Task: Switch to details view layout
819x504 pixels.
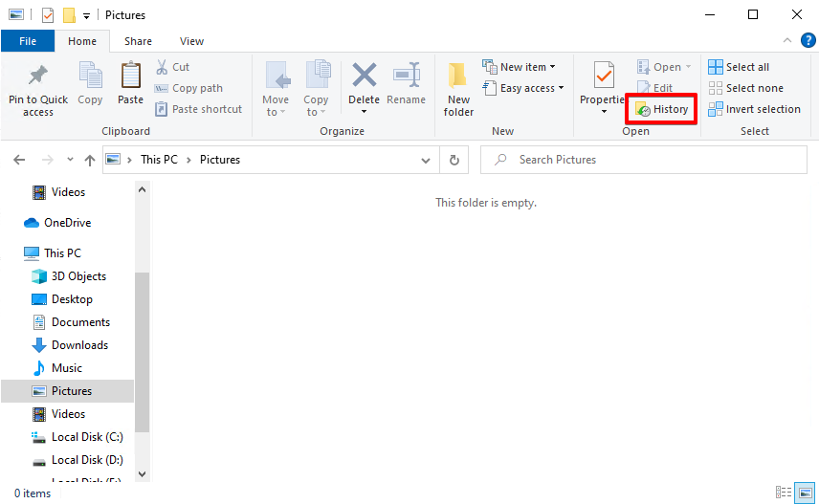Action: pyautogui.click(x=784, y=493)
